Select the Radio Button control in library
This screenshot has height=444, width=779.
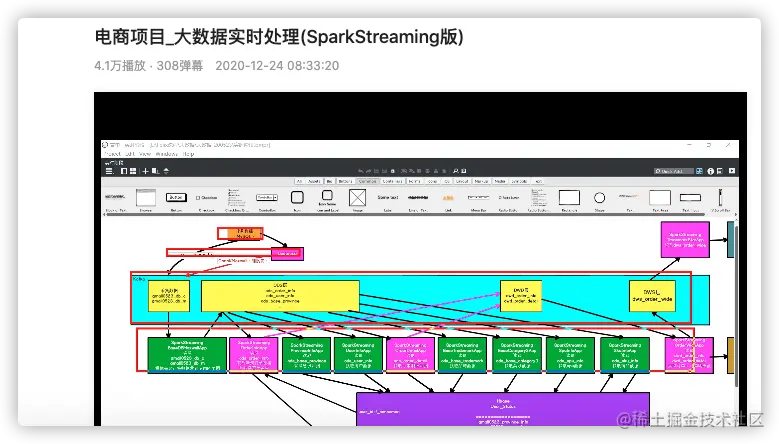[509, 200]
